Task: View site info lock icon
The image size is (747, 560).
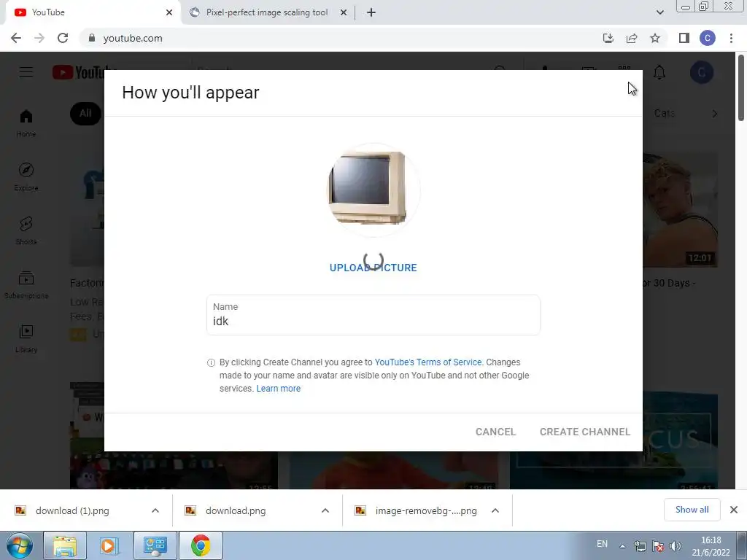Action: click(92, 38)
